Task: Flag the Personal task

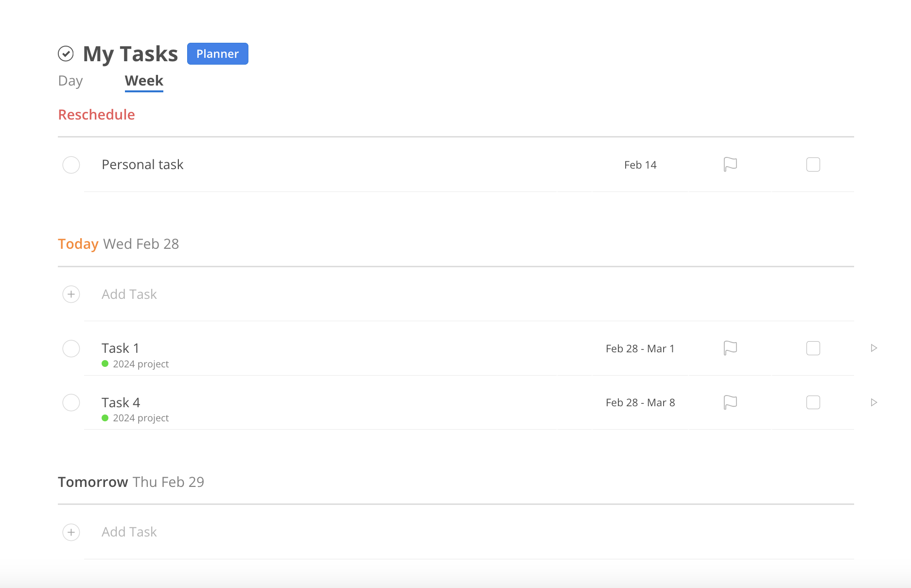Action: pyautogui.click(x=730, y=164)
